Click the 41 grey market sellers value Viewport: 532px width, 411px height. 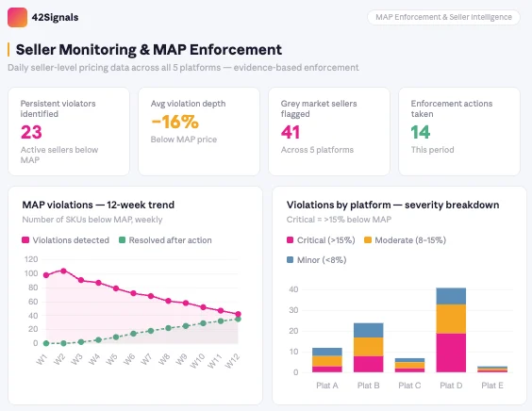click(x=291, y=132)
